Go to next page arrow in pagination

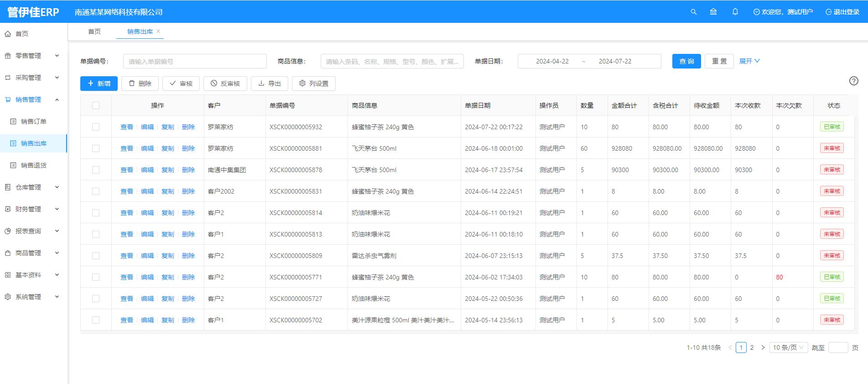[x=763, y=347]
